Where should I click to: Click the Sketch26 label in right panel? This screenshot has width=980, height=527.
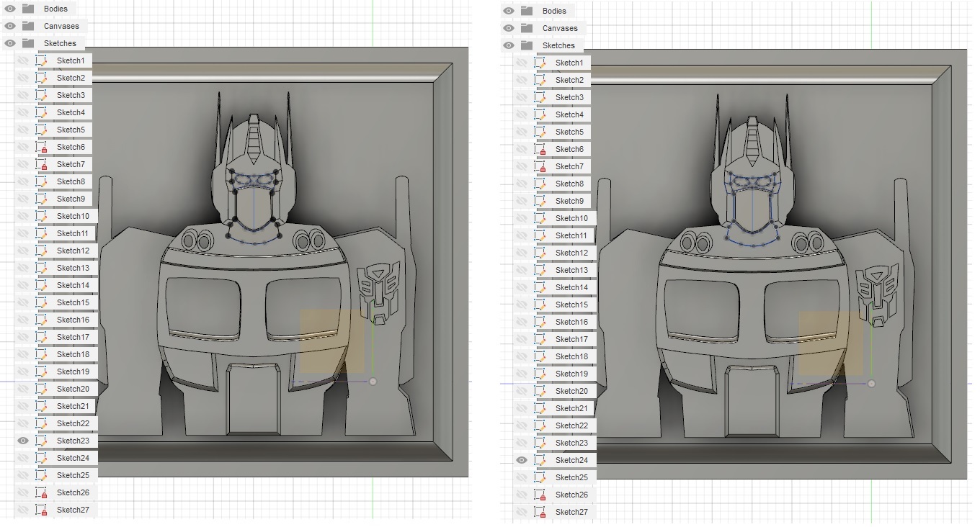571,495
